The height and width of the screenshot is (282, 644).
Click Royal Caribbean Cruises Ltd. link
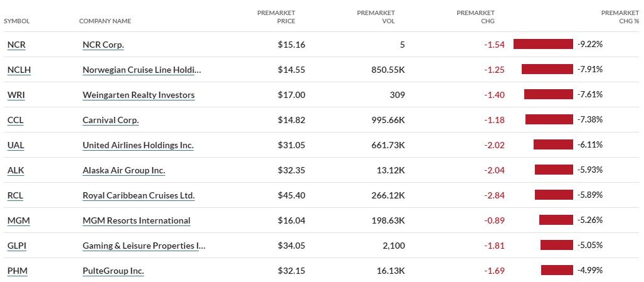(139, 195)
